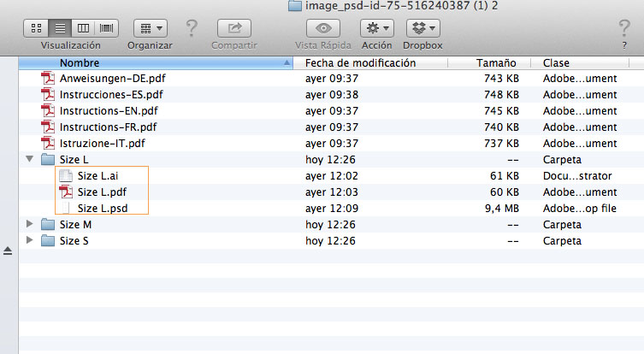Click the Size S folder icon
Image resolution: width=644 pixels, height=354 pixels.
48,240
